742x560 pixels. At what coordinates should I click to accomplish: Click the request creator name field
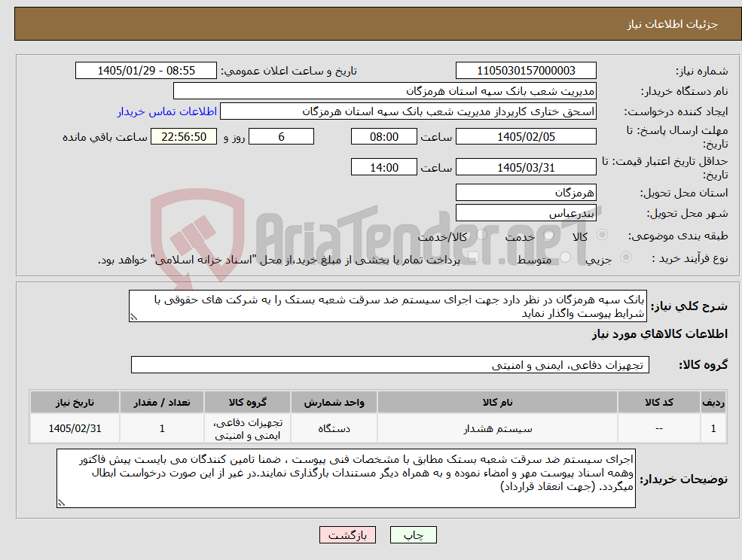click(408, 111)
